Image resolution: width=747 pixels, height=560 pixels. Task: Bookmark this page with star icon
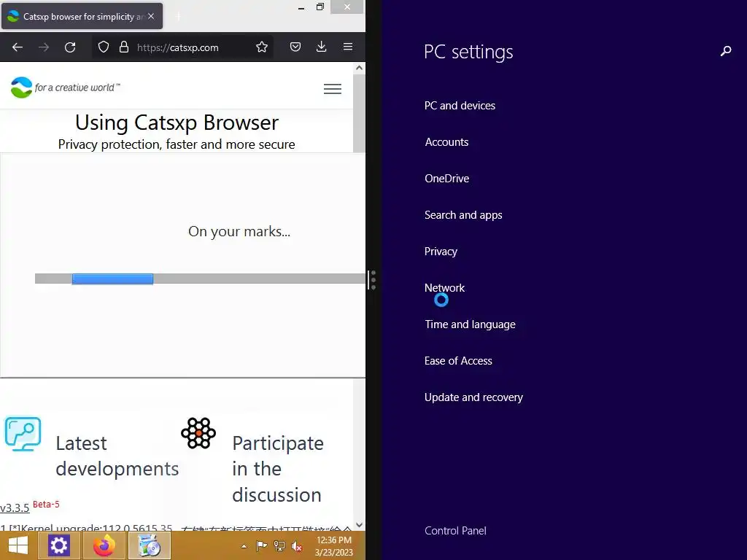pyautogui.click(x=262, y=47)
